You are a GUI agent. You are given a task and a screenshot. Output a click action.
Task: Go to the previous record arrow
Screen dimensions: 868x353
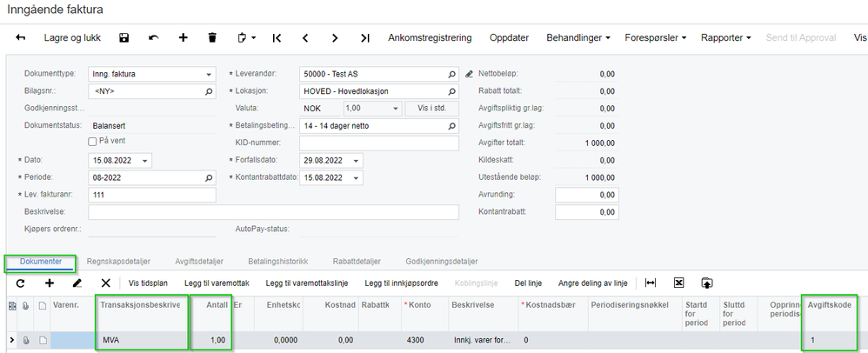(305, 37)
